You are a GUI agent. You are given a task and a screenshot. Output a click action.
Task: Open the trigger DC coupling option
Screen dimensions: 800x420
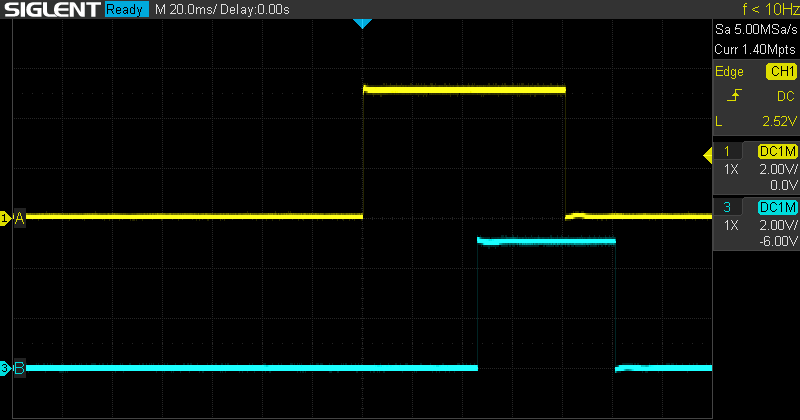click(784, 96)
